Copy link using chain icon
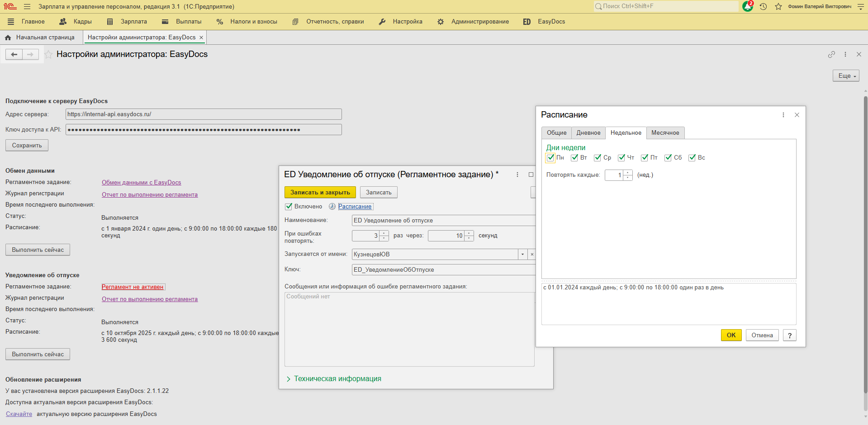 831,55
